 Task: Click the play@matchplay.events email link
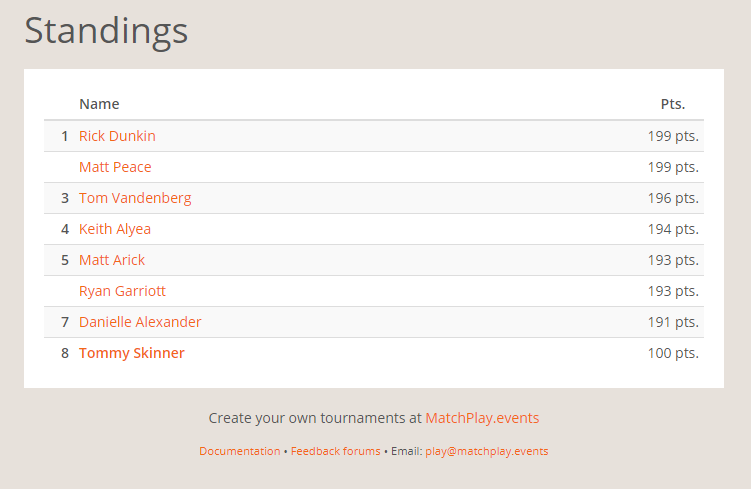click(x=486, y=451)
